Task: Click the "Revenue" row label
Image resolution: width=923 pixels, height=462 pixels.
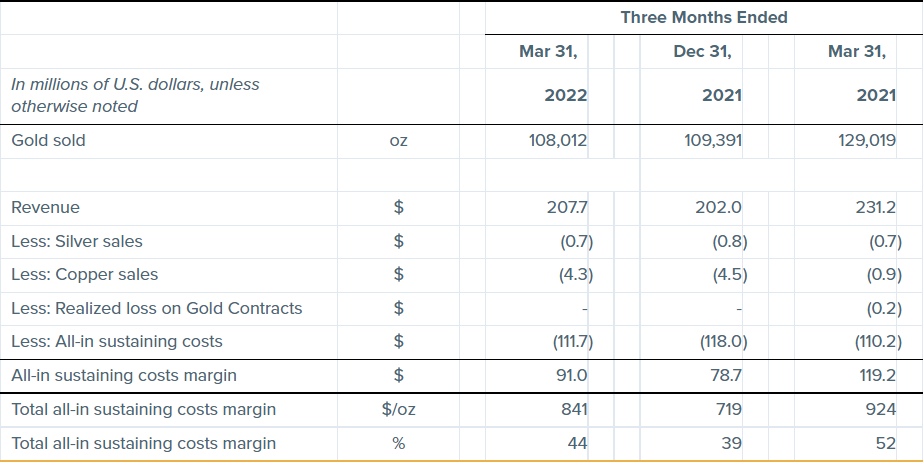Action: pos(45,208)
